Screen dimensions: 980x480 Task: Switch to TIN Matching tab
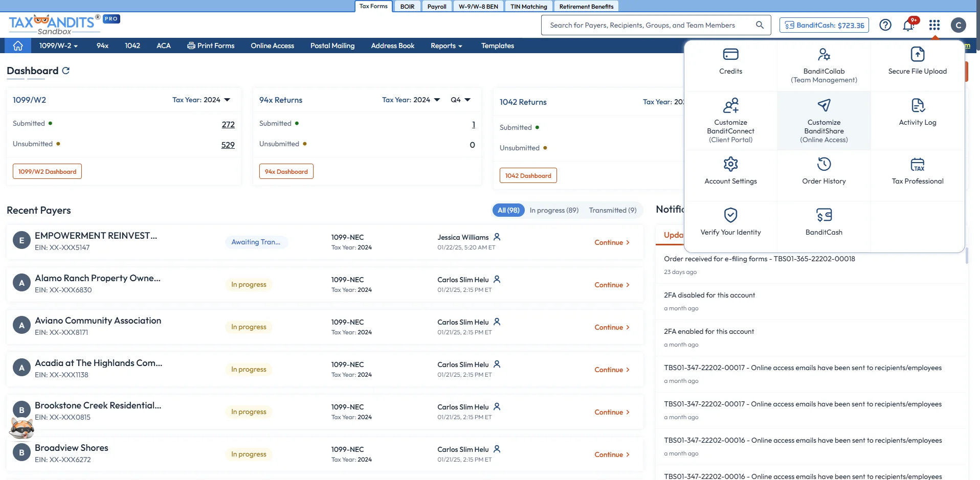click(x=528, y=6)
